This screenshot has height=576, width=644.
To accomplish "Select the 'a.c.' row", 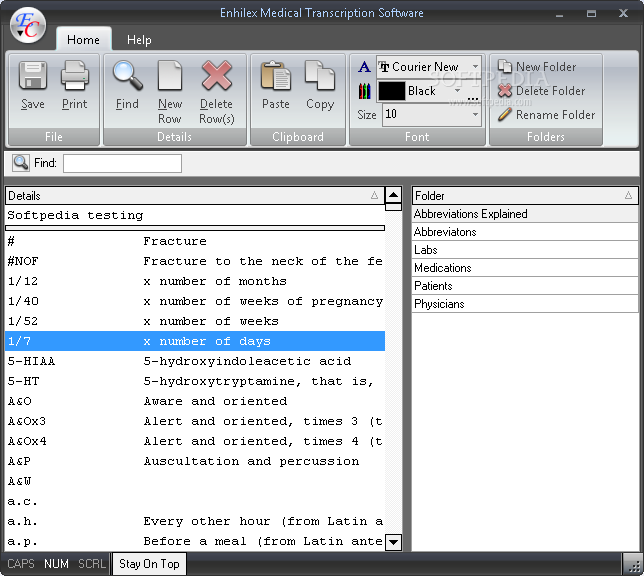I will pos(195,501).
